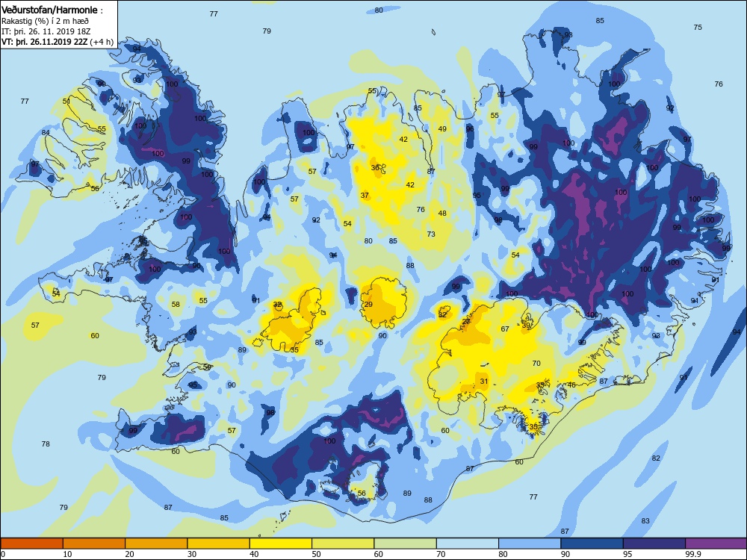The height and width of the screenshot is (560, 747).
Task: Select the pale yellow 50–60 legend swatch
Action: 343,544
